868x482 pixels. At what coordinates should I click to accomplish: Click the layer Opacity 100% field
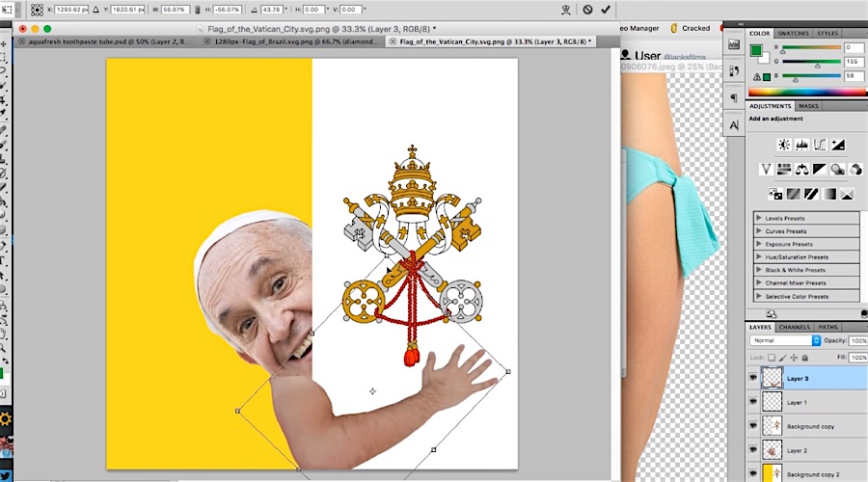coord(857,340)
